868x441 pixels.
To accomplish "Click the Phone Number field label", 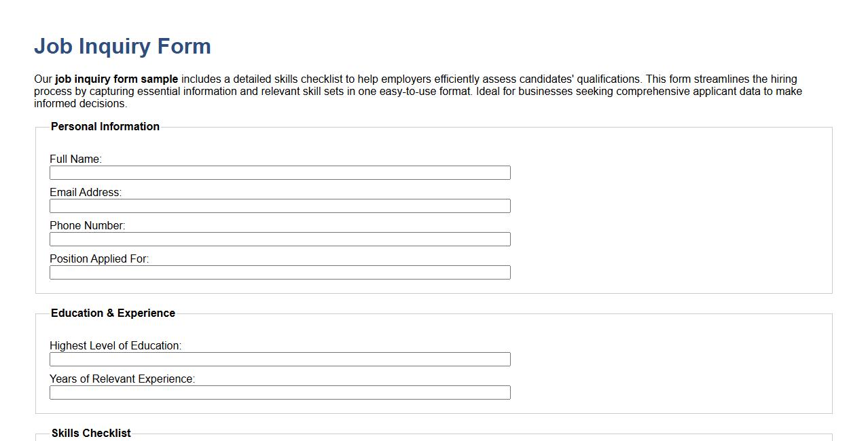I will pos(87,225).
